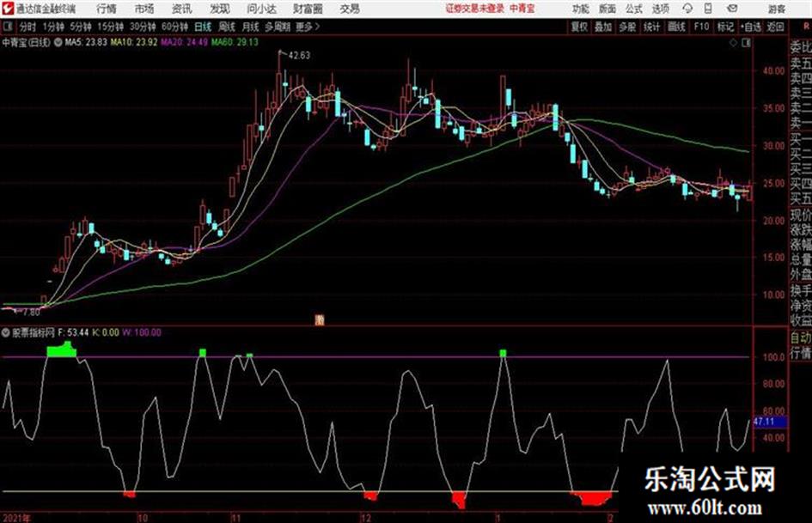Click the 47.11 blue value label
Image resolution: width=812 pixels, height=523 pixels.
click(770, 422)
